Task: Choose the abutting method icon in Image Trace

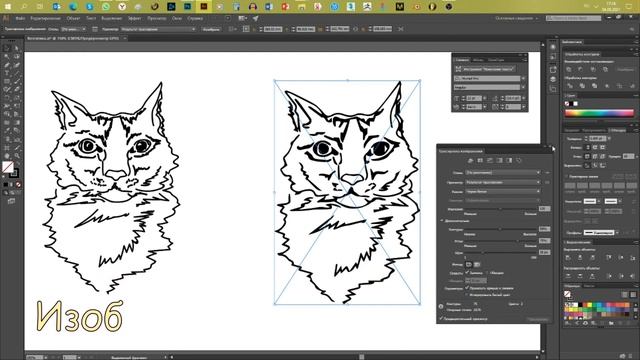Action: (x=469, y=264)
